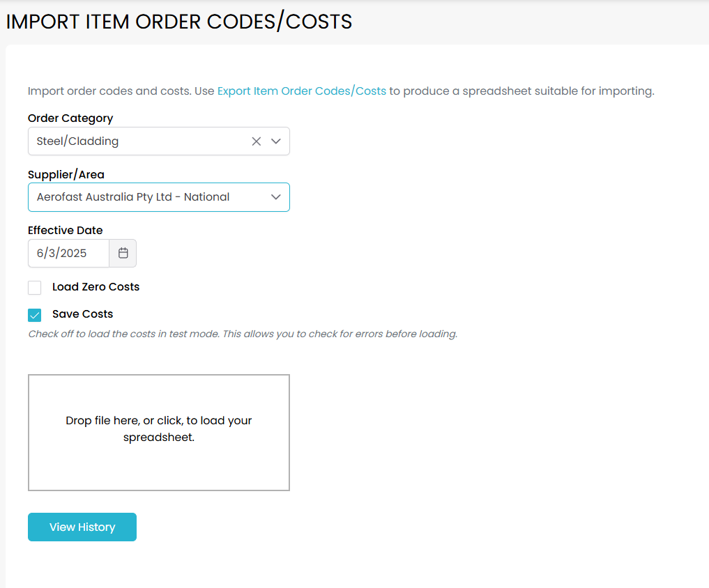Click the Supplier/Area field label

click(x=66, y=175)
